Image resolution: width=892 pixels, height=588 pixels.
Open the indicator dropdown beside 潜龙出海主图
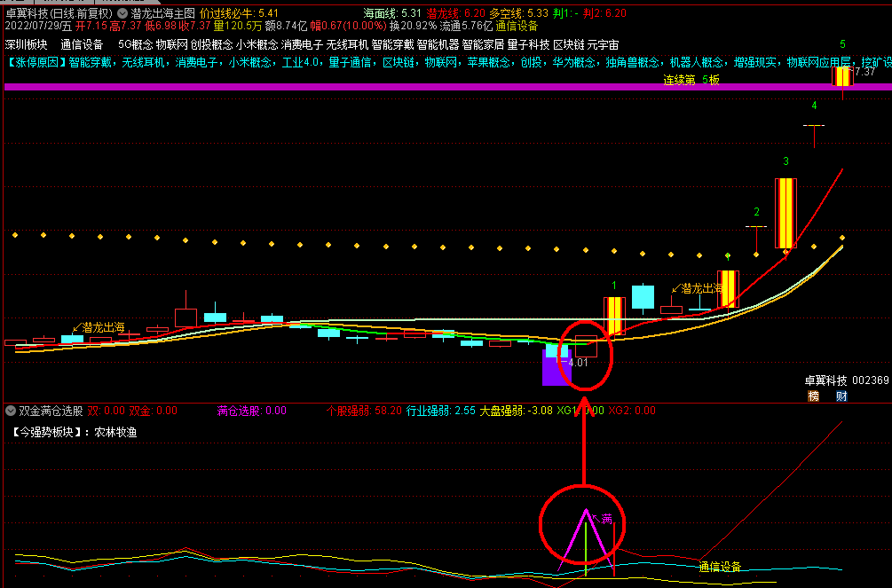click(x=122, y=13)
